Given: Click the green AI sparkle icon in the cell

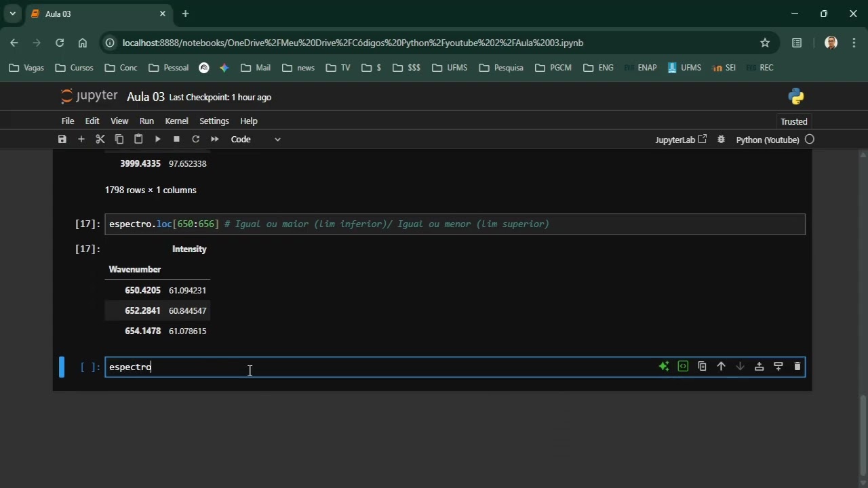Looking at the screenshot, I should 664,367.
